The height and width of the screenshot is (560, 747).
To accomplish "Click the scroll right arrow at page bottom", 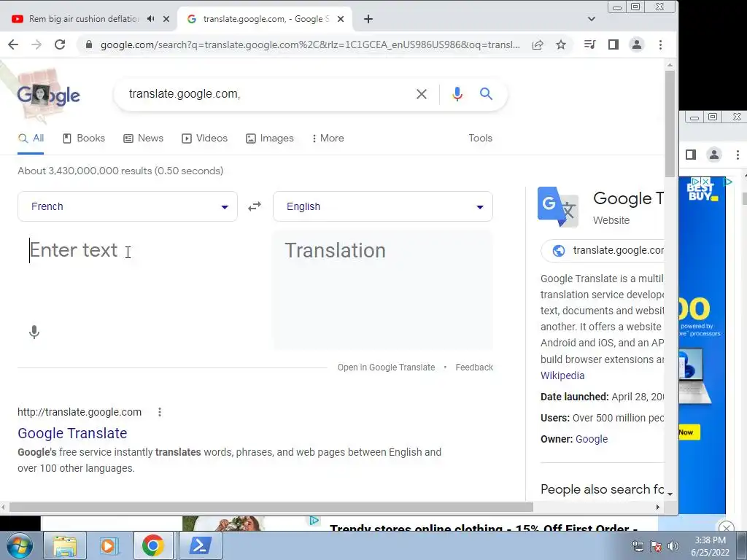I will click(658, 507).
